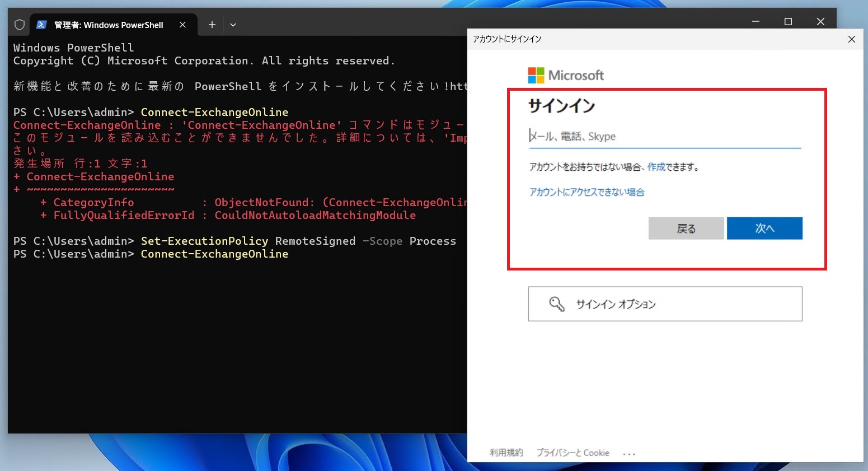The height and width of the screenshot is (471, 868).
Task: Click the PowerShell icon on the tab
Action: click(41, 25)
